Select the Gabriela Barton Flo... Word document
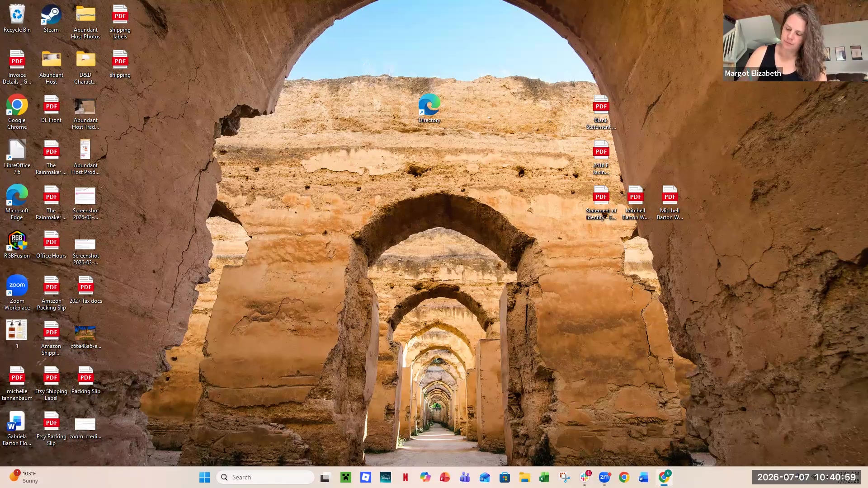This screenshot has height=488, width=868. (x=17, y=429)
